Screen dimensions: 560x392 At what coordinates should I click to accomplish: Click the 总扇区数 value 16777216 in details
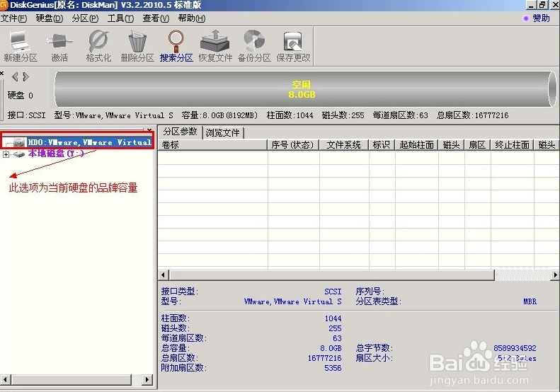tap(324, 358)
